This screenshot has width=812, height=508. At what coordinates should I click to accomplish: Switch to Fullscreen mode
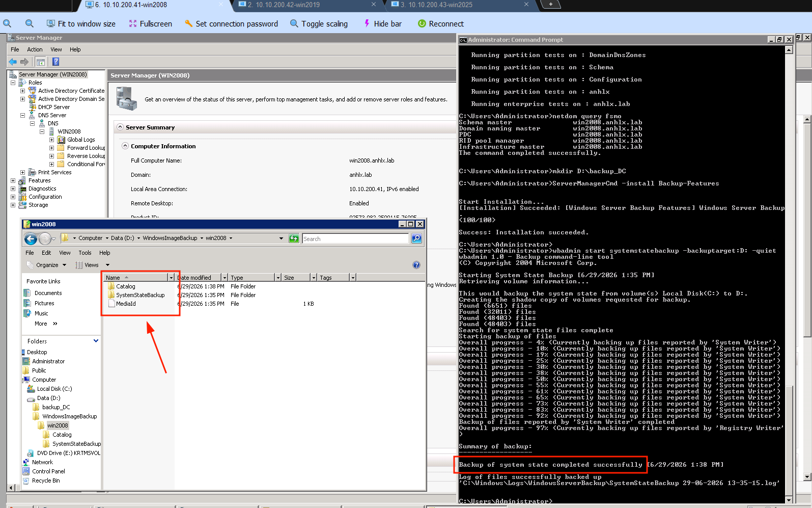[x=150, y=23]
